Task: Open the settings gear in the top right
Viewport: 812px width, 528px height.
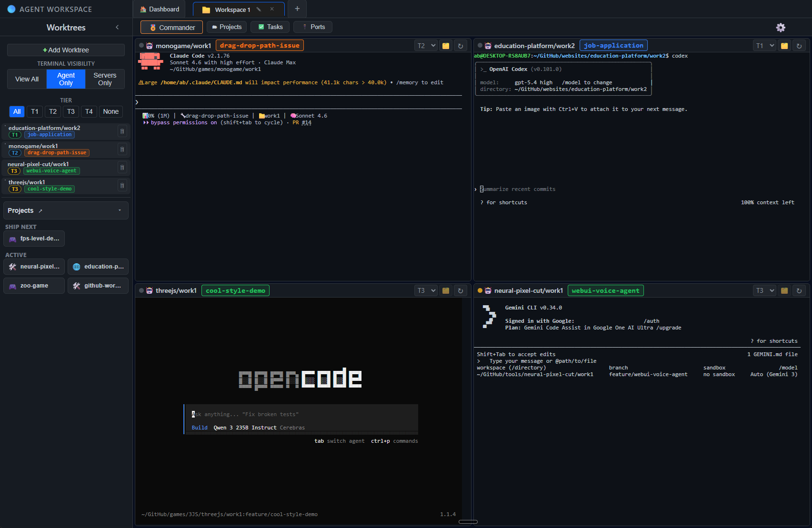Action: (x=781, y=28)
